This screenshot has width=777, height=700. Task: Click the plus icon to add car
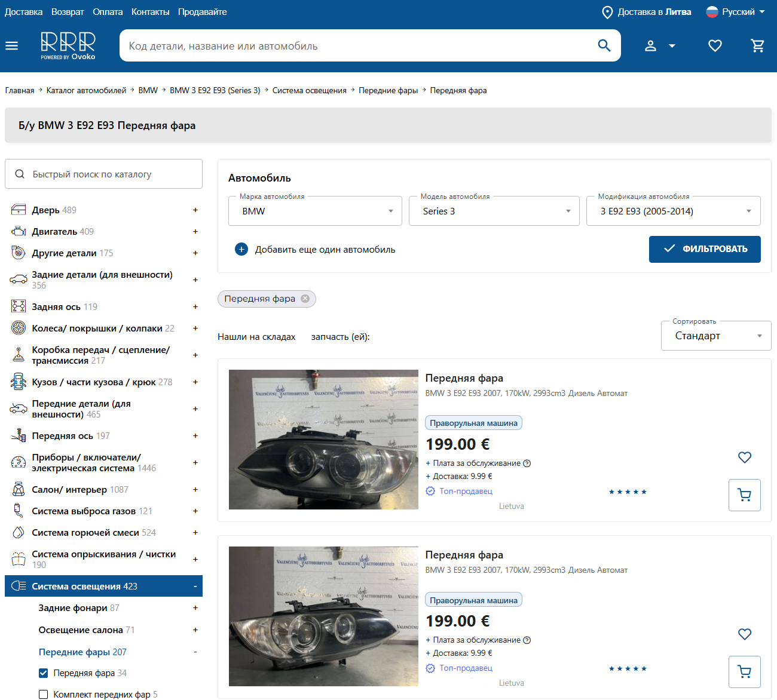pyautogui.click(x=241, y=250)
